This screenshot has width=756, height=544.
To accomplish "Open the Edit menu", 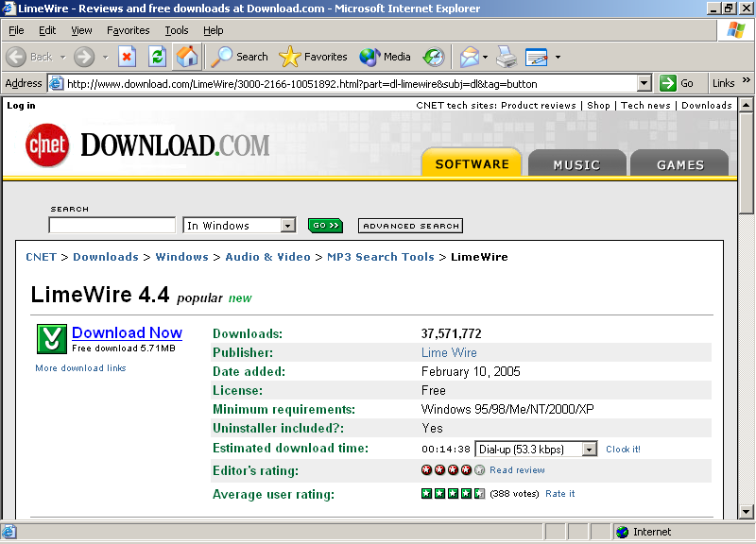I will pos(47,30).
